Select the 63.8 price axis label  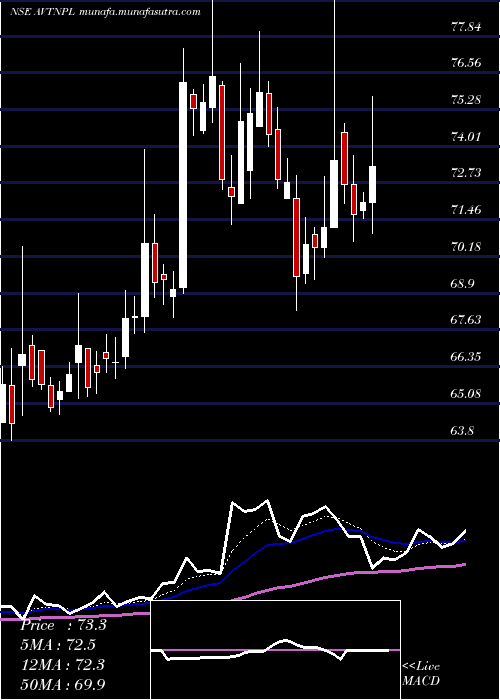462,431
